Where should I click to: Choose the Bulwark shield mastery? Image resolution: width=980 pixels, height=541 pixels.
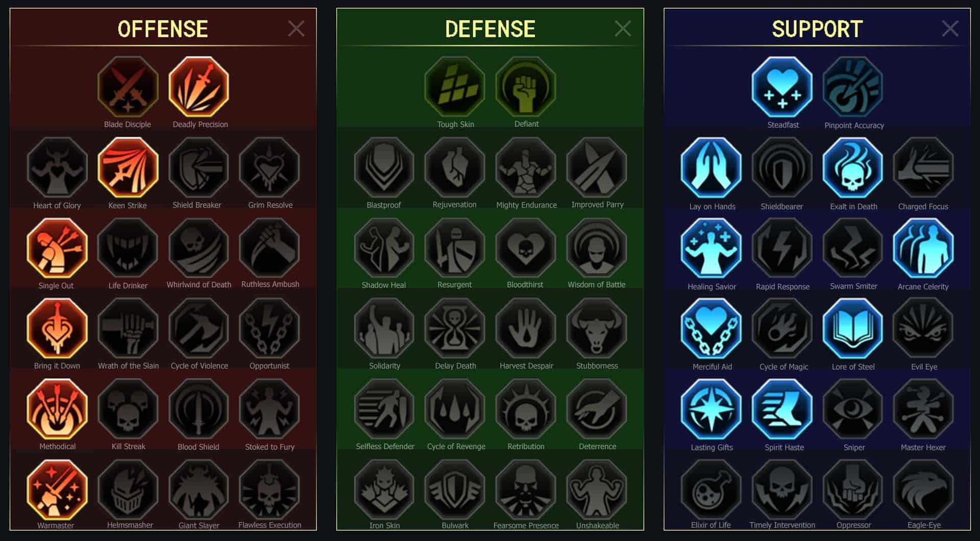455,489
